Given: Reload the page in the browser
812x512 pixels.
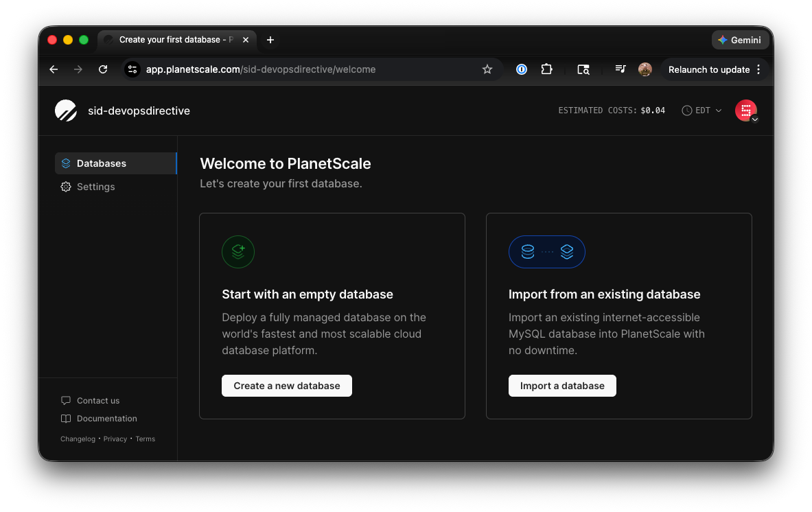Looking at the screenshot, I should 103,69.
